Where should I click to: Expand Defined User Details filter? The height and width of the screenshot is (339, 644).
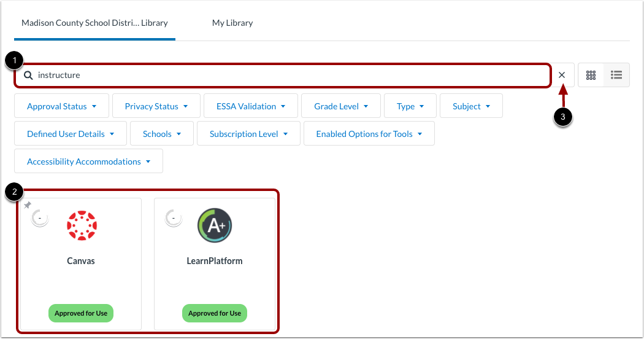[x=71, y=134]
